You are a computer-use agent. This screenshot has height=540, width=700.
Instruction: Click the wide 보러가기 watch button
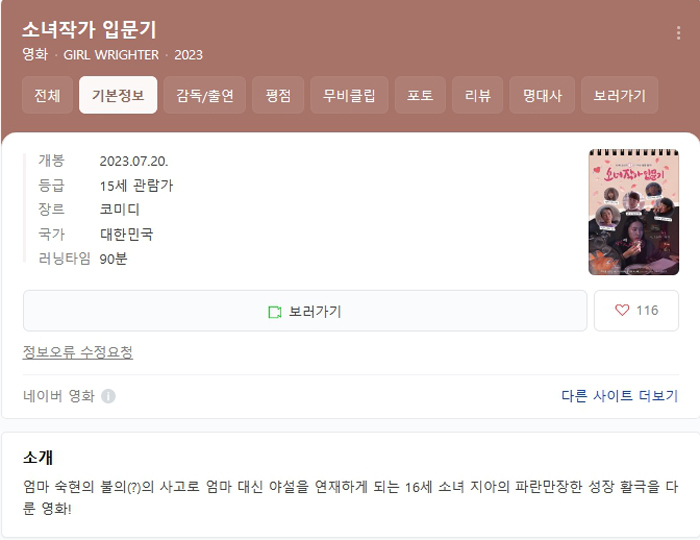305,311
